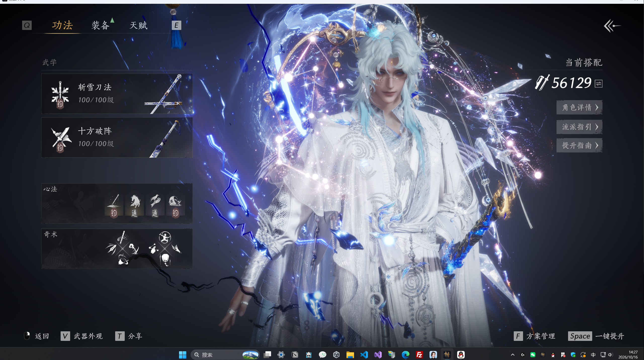
Task: Select the 斩雪刀法 martial art card
Action: (x=117, y=94)
